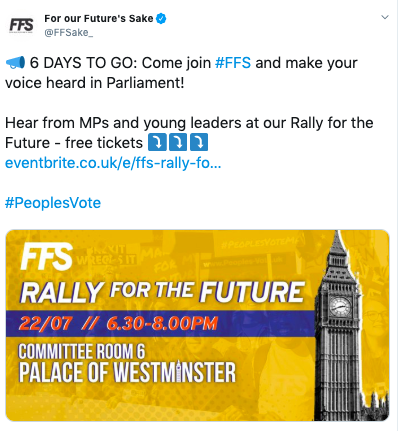Click the FFS logo in the banner
This screenshot has width=398, height=431.
pyautogui.click(x=47, y=256)
